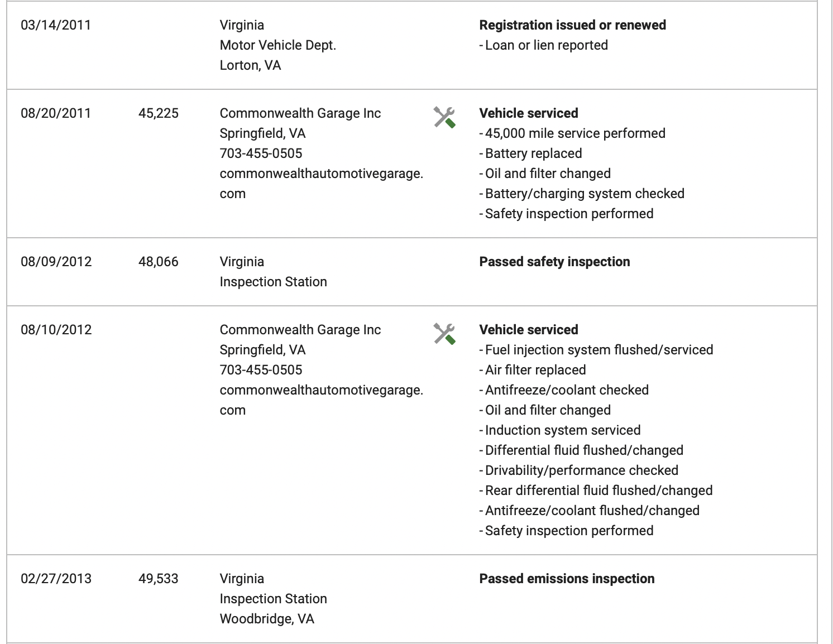The width and height of the screenshot is (833, 644).
Task: Click the 45,225 mileage value
Action: coord(159,113)
